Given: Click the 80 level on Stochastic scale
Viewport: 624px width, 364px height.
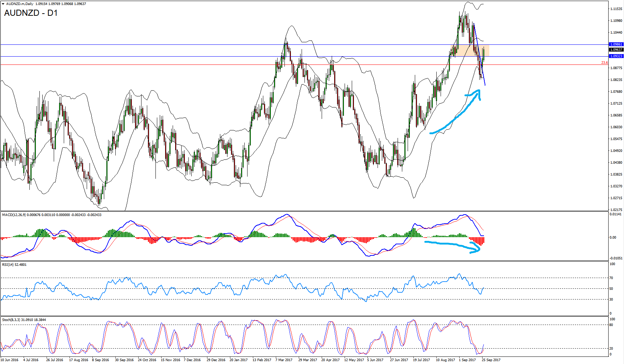Looking at the screenshot, I should click(612, 325).
